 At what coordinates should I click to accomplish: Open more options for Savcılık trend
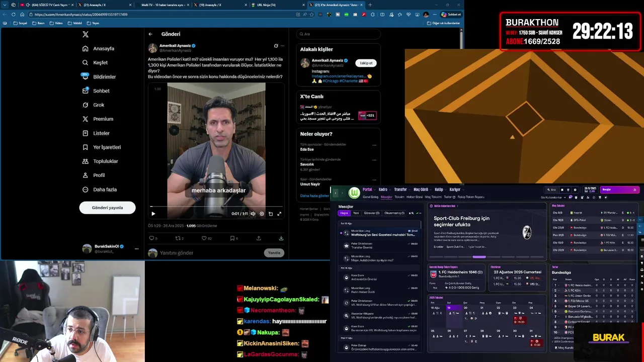coord(374,160)
